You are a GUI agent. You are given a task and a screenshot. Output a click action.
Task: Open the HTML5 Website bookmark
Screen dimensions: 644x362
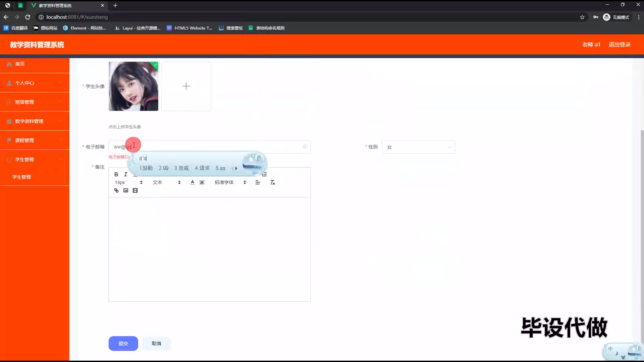click(x=190, y=28)
